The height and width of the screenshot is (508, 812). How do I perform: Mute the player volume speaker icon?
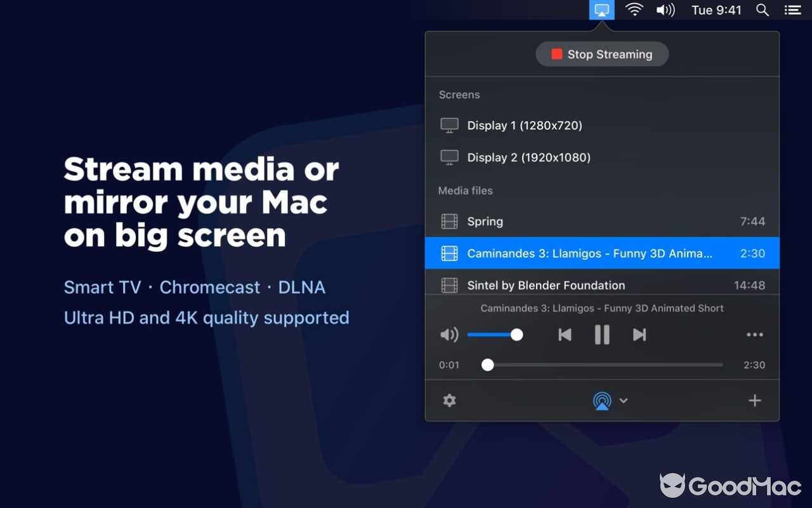tap(449, 335)
